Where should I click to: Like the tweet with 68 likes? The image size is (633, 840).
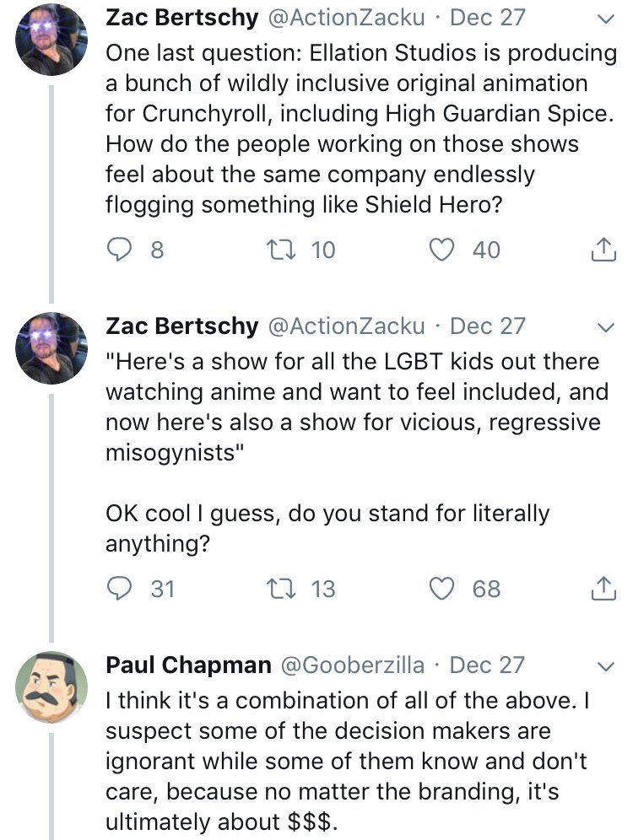click(442, 588)
